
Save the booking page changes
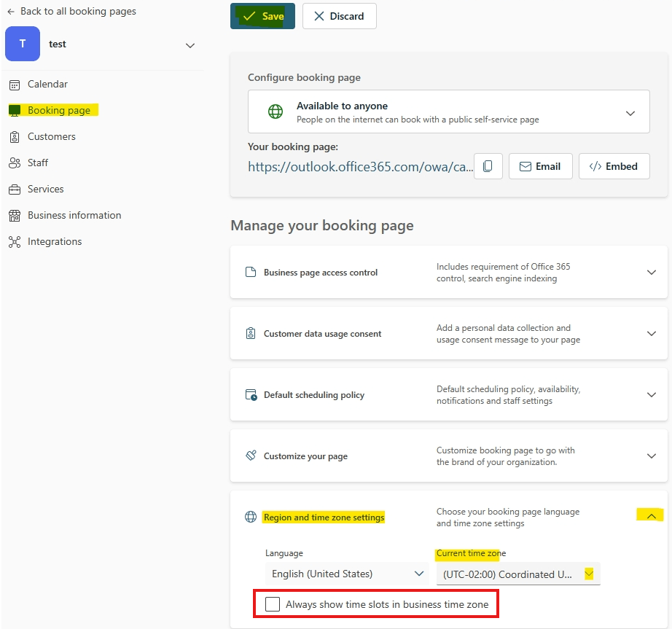[262, 16]
